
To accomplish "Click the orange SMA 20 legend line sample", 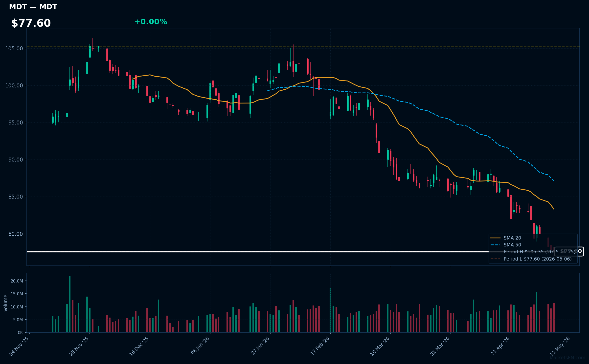I will click(x=495, y=238).
